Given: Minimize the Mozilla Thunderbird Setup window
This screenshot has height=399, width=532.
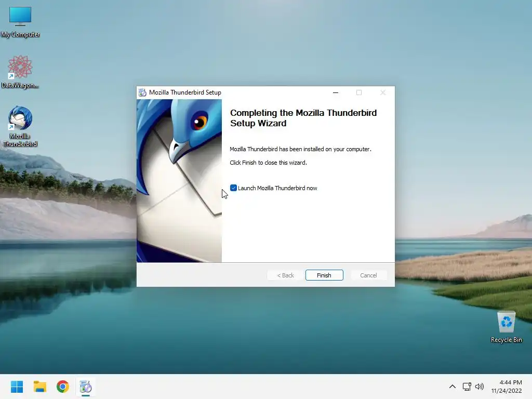Looking at the screenshot, I should click(x=336, y=92).
